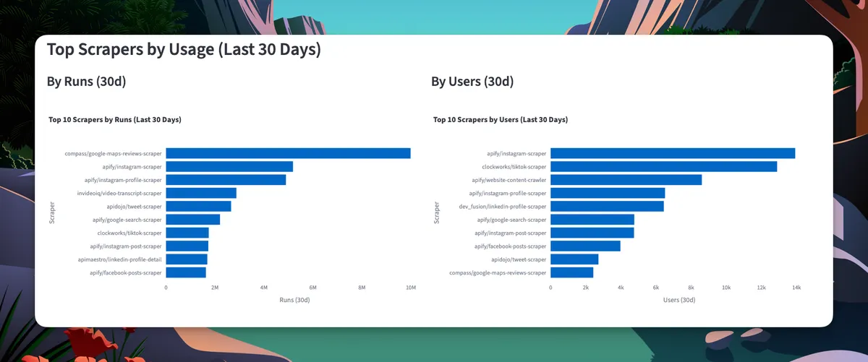Click the clockworks/tiktok-scraper bar in Users chart

[663, 167]
